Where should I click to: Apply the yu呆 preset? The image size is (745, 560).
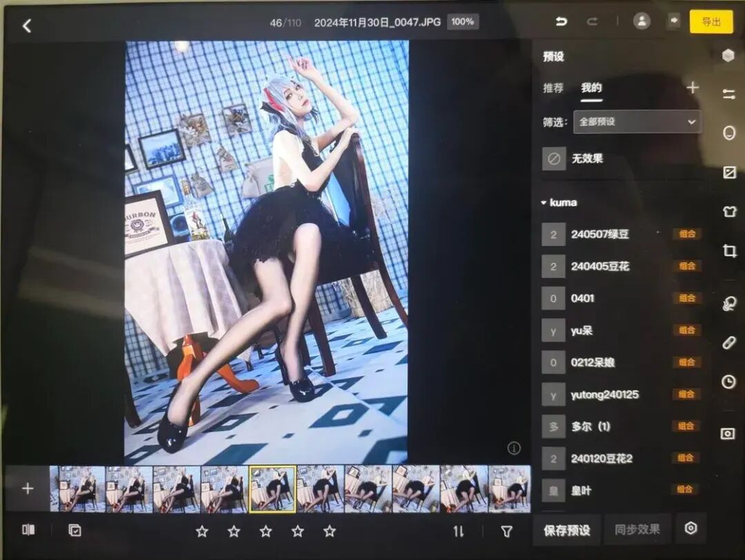pyautogui.click(x=621, y=330)
